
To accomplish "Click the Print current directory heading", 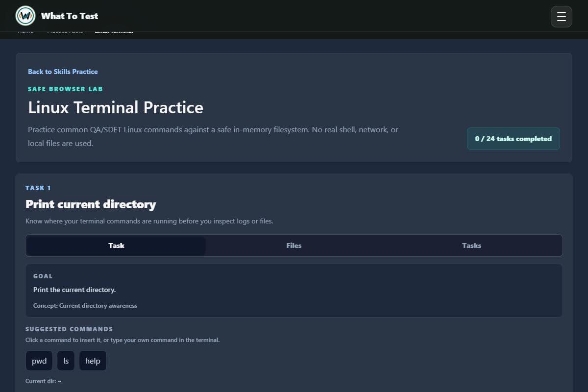I will (x=91, y=204).
